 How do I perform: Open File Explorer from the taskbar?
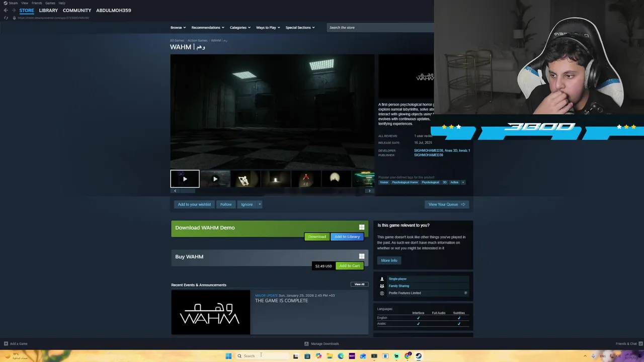(330, 356)
